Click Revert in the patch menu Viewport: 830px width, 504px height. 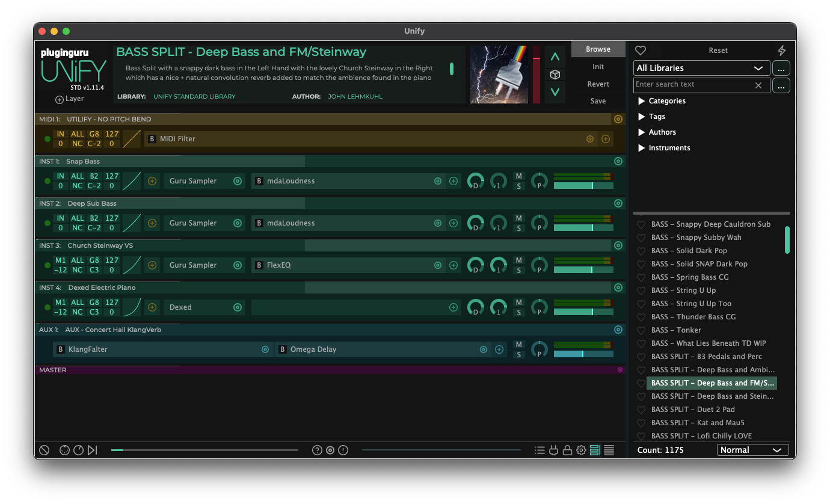(x=598, y=84)
